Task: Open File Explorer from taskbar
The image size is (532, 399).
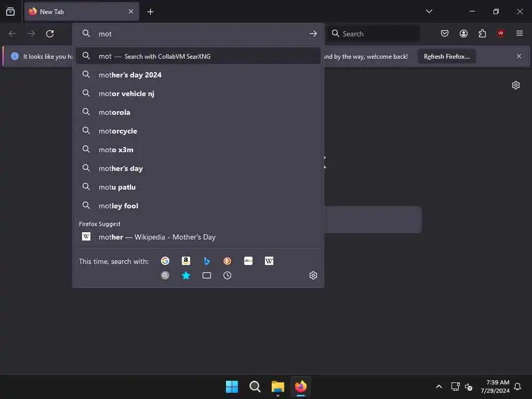Action: click(277, 387)
